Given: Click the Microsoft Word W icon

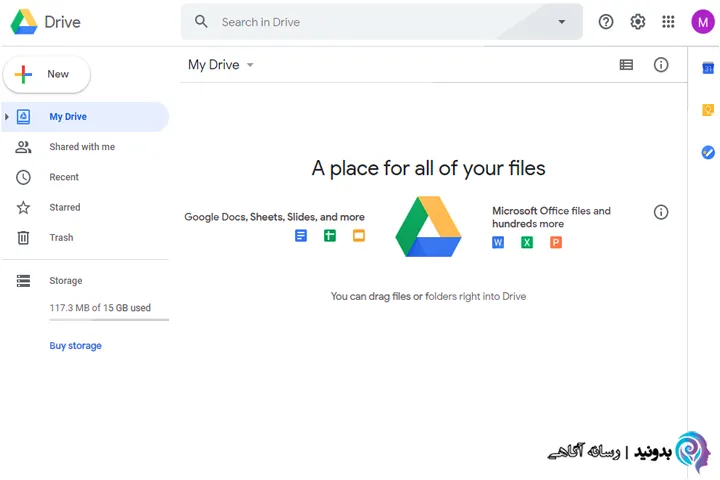Looking at the screenshot, I should click(x=498, y=242).
